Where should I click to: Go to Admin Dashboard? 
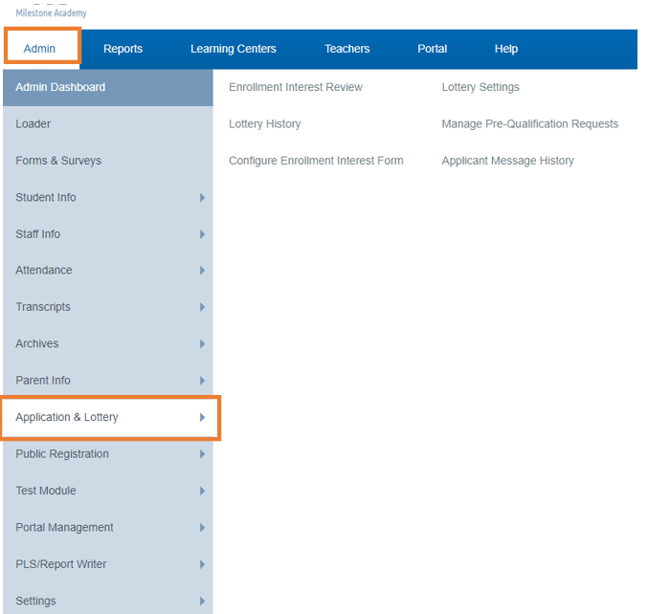coord(60,87)
